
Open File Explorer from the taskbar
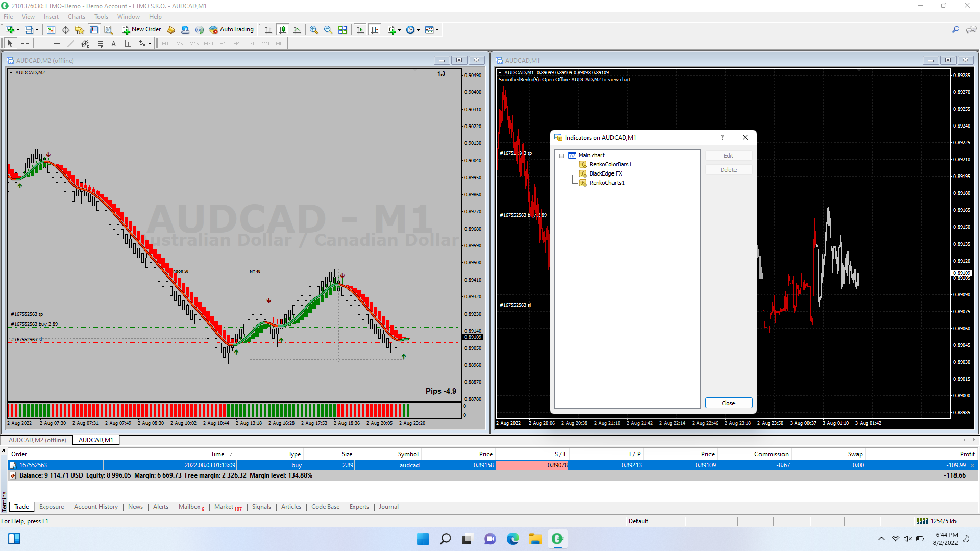coord(535,539)
